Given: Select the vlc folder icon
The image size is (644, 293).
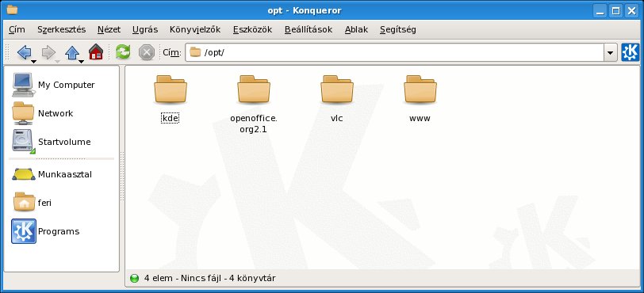Looking at the screenshot, I should (x=337, y=89).
